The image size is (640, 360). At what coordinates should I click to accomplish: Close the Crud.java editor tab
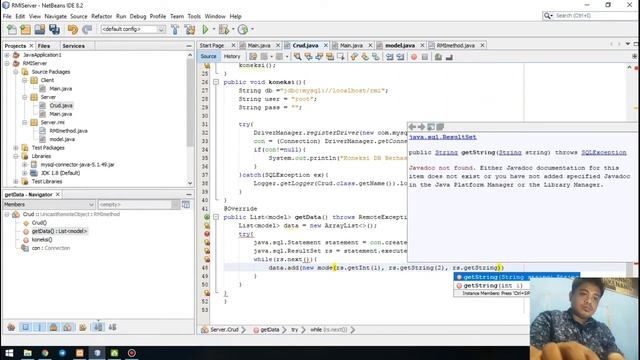(326, 45)
